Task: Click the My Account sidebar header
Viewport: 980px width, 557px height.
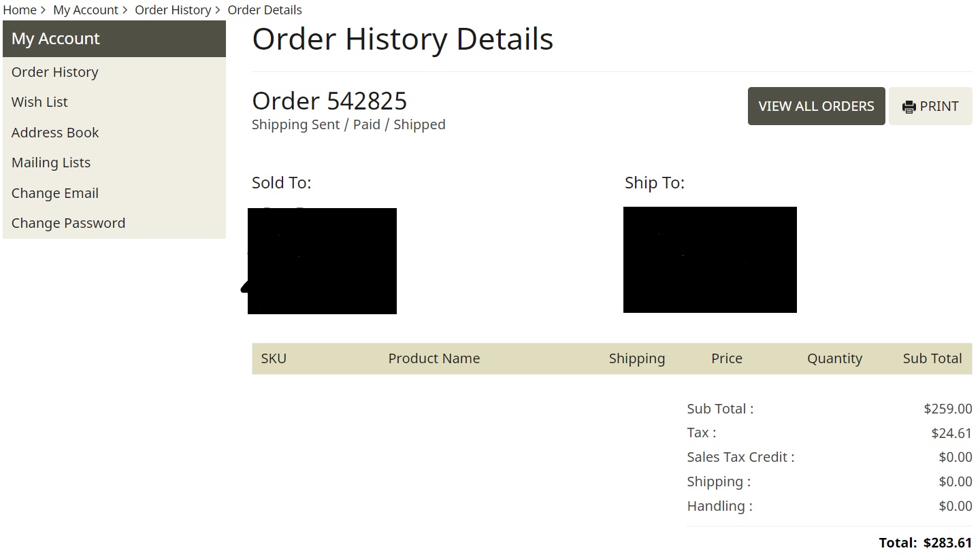Action: (114, 39)
